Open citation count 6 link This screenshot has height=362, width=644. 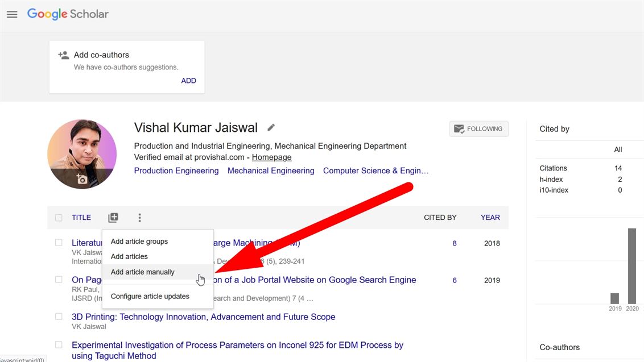(x=454, y=280)
